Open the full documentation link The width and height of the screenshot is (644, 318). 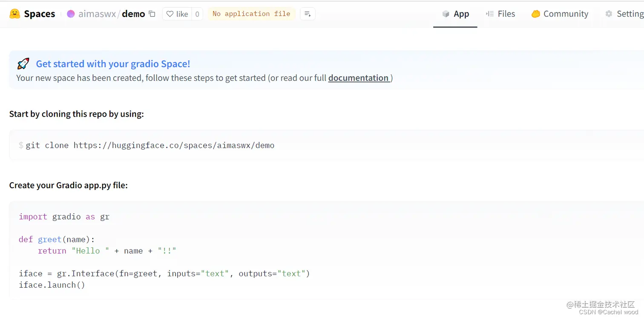pos(359,78)
